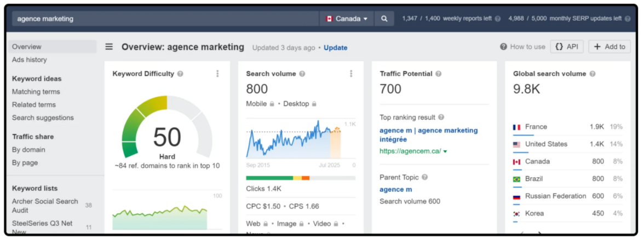Open the API button
This screenshot has width=644, height=240.
click(x=566, y=47)
